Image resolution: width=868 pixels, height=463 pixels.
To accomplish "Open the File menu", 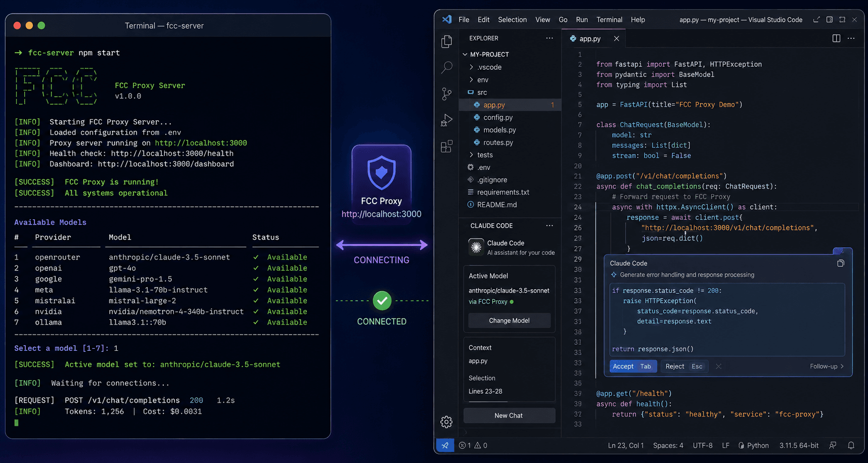I will coord(464,20).
